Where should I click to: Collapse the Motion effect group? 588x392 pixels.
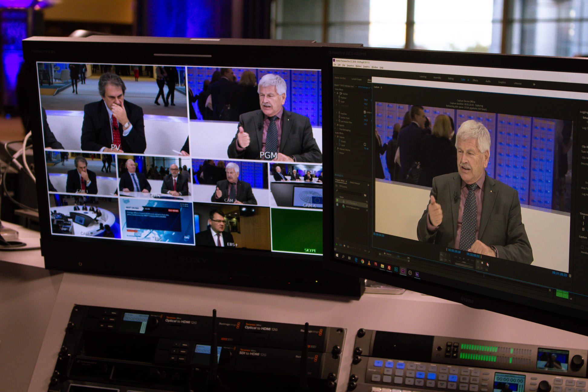tap(335, 93)
